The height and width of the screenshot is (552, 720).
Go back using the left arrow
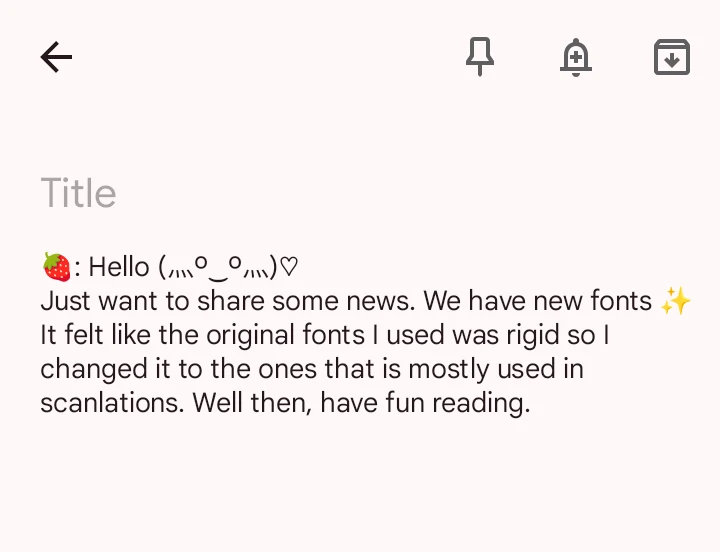(x=56, y=57)
